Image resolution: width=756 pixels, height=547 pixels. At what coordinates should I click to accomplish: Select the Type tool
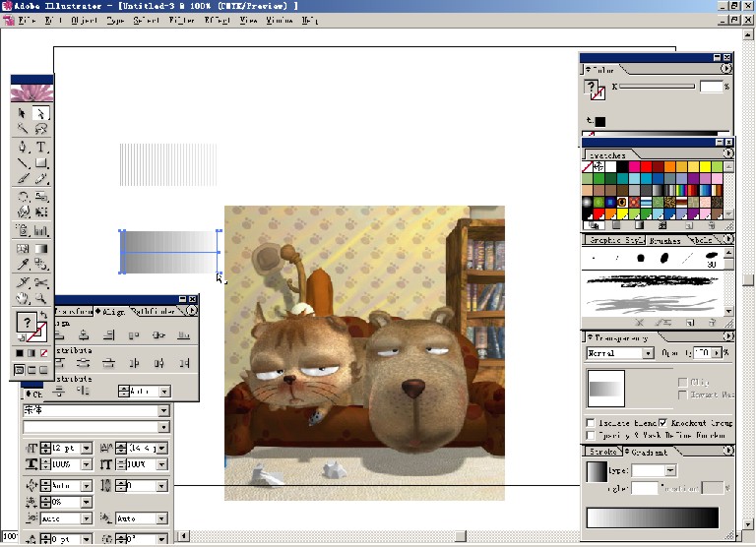coord(41,147)
